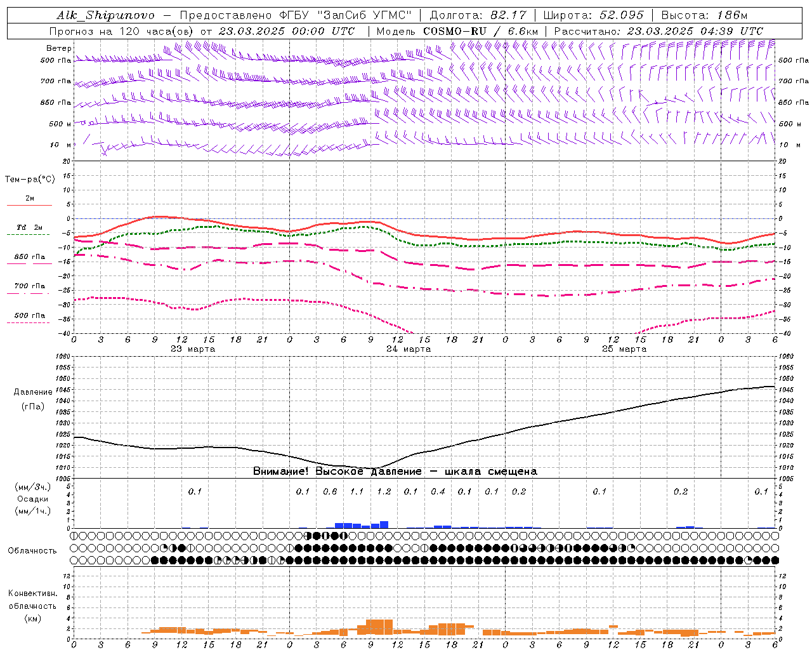This screenshot has height=650, width=812.
Task: Select the "700 гПа" temperature legend entry
Action: coord(30,286)
